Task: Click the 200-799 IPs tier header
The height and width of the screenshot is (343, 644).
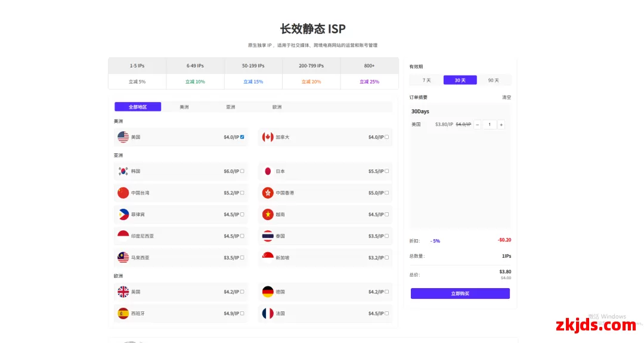Action: click(311, 66)
